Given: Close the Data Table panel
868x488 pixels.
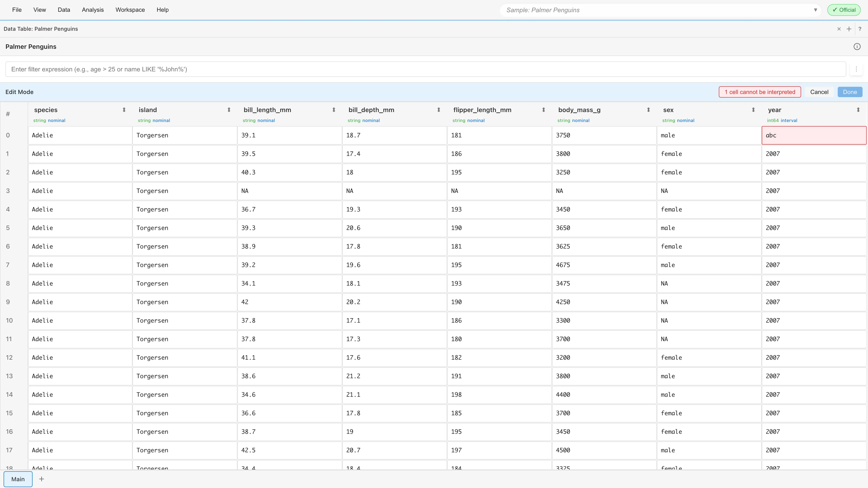Looking at the screenshot, I should 839,29.
